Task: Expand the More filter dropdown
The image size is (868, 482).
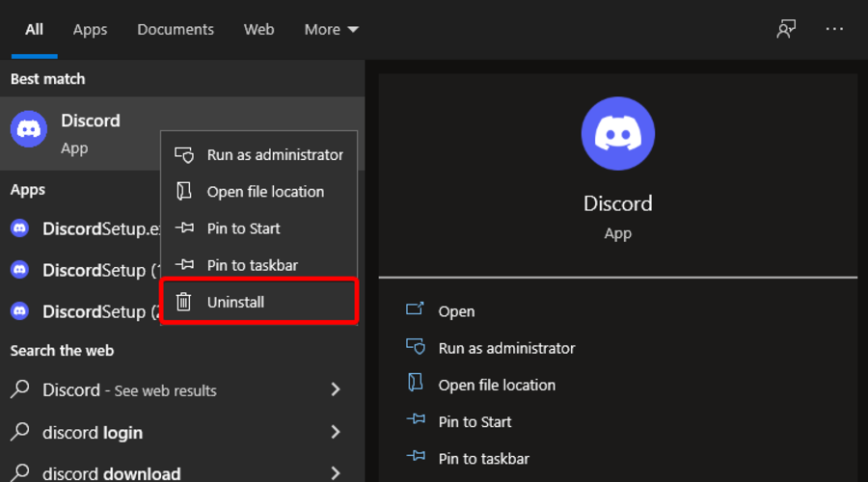Action: click(331, 29)
